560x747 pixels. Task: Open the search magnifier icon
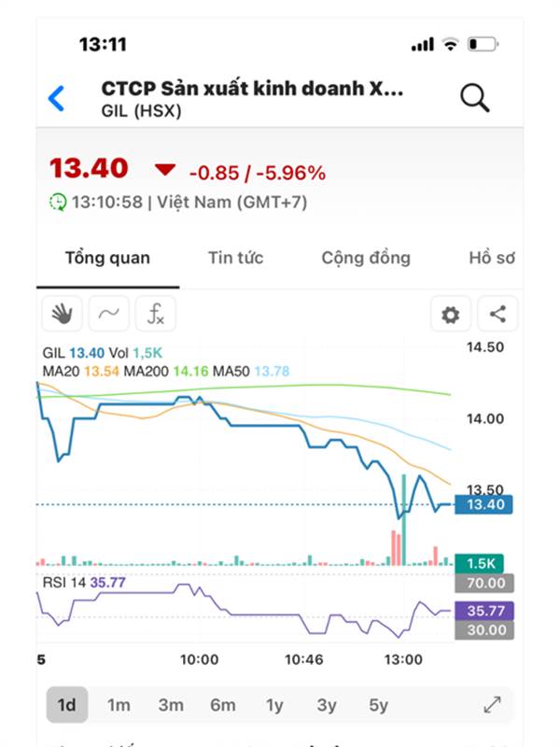(475, 98)
